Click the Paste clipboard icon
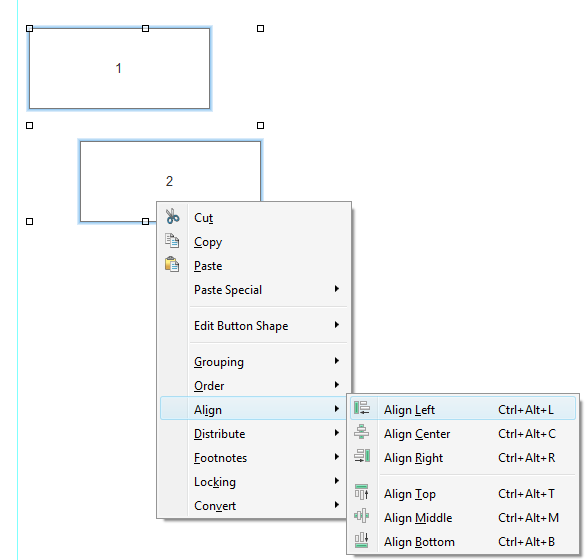585x560 pixels. [172, 265]
